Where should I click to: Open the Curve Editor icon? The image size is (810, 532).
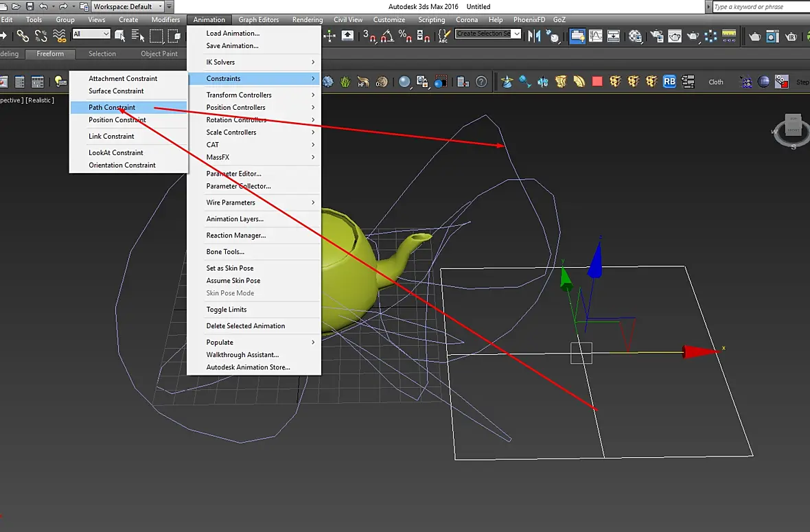tap(596, 36)
